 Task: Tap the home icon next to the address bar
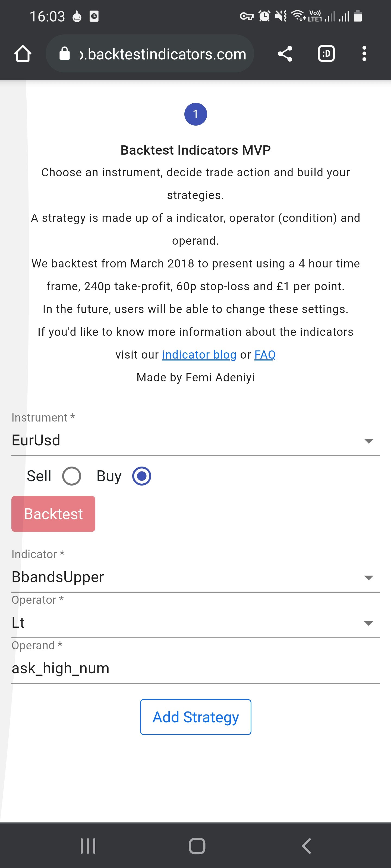tap(22, 53)
